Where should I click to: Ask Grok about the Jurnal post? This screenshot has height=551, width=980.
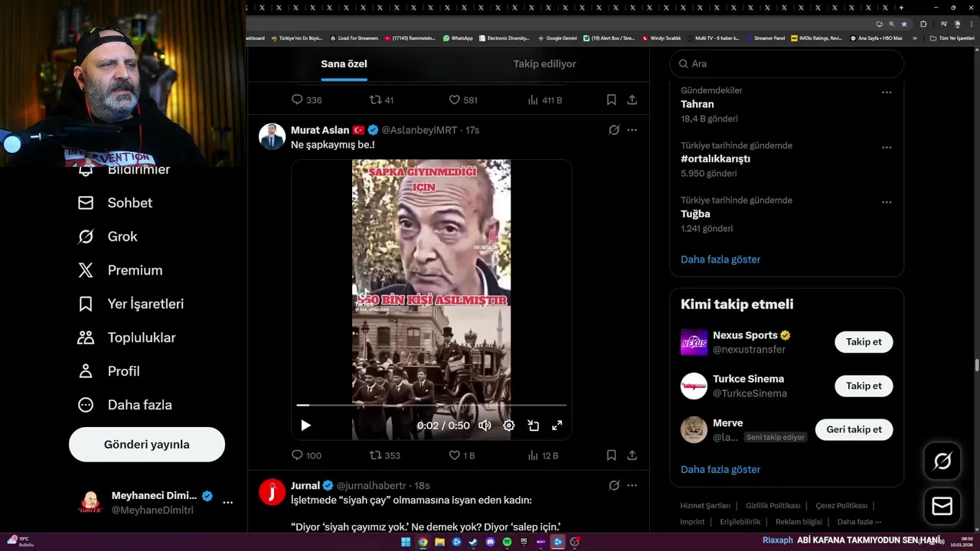613,485
